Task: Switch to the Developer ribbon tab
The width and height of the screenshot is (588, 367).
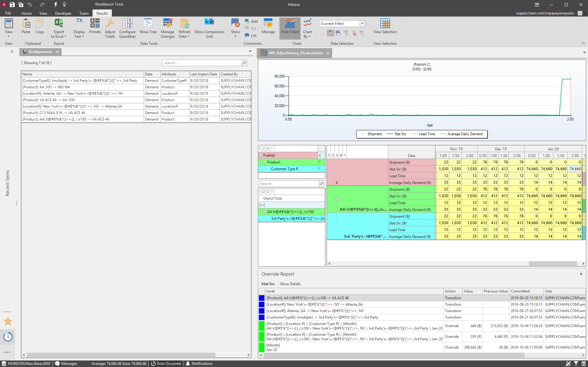Action: (x=63, y=13)
